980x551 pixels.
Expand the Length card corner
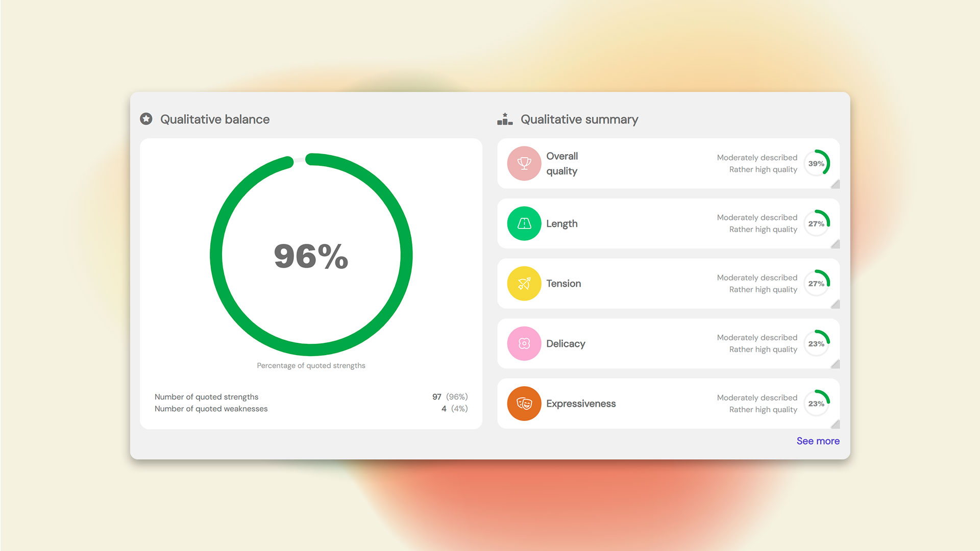point(836,244)
